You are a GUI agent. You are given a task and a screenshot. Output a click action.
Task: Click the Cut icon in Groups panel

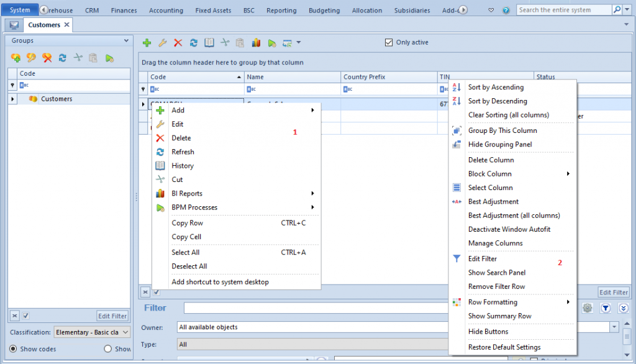tap(78, 58)
